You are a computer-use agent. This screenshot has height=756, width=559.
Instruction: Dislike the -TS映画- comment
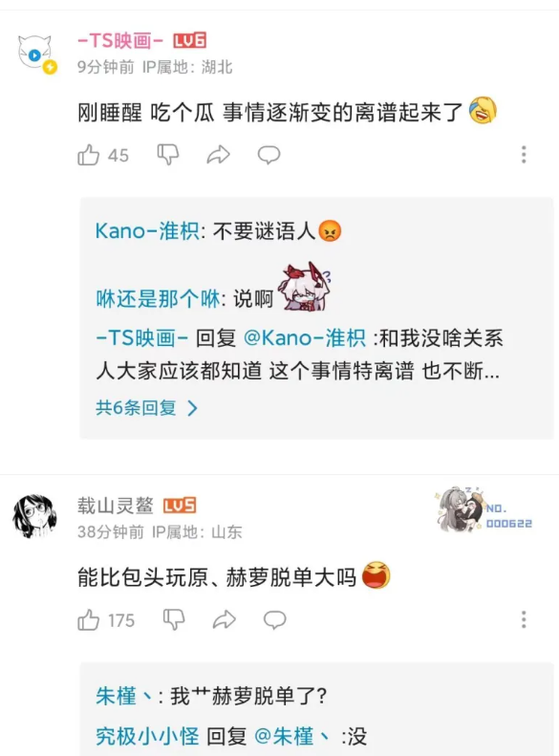click(x=168, y=155)
